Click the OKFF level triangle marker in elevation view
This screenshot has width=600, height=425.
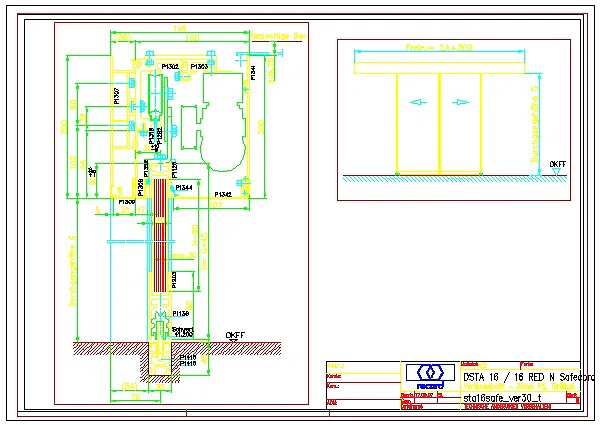(x=557, y=172)
